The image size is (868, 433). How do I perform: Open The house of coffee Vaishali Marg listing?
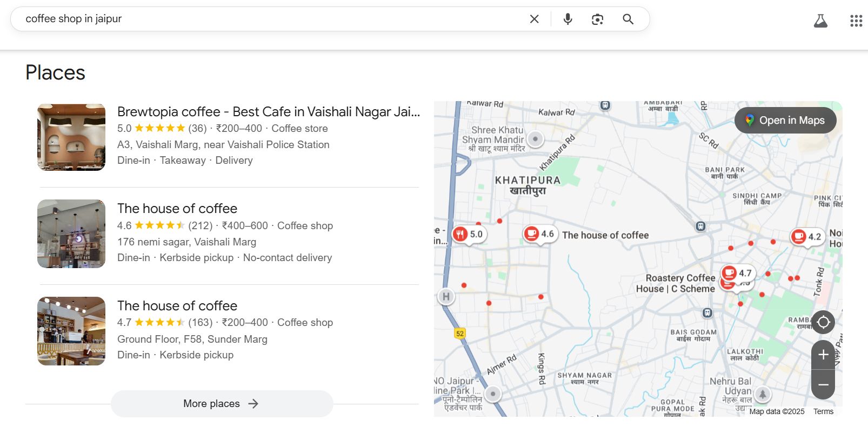tap(177, 209)
